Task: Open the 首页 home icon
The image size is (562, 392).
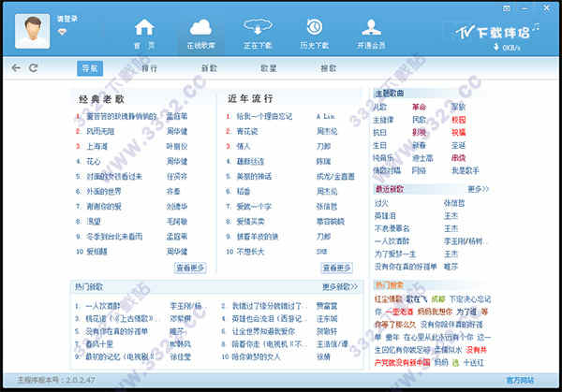Action: (x=144, y=34)
